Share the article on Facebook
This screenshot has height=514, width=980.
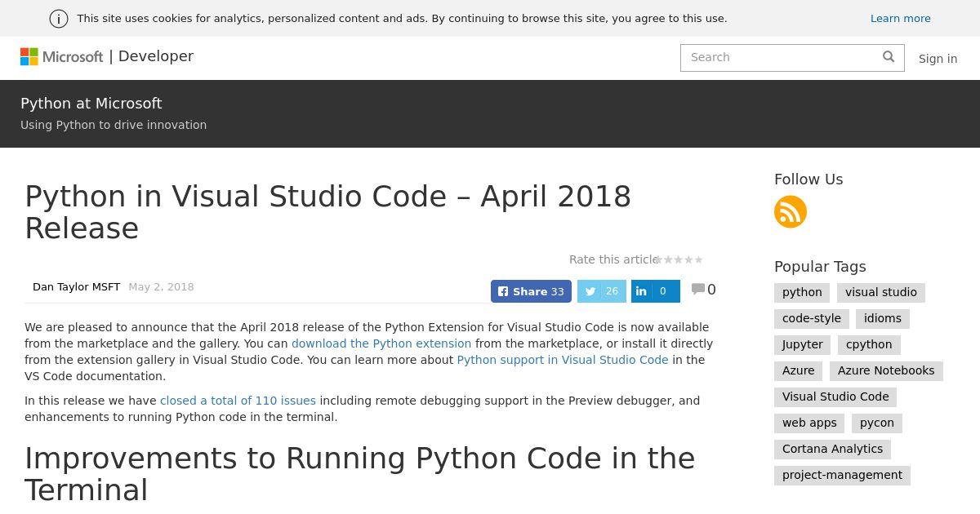(531, 291)
